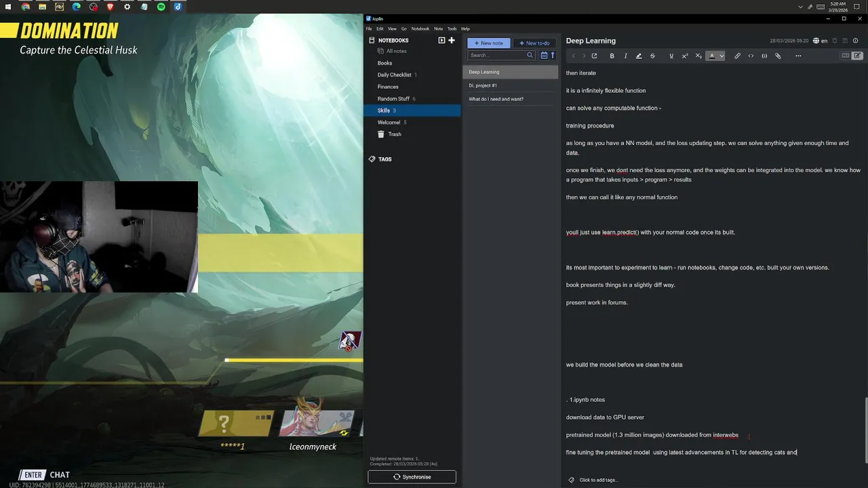Open note in external editor
The height and width of the screenshot is (488, 868).
point(595,56)
